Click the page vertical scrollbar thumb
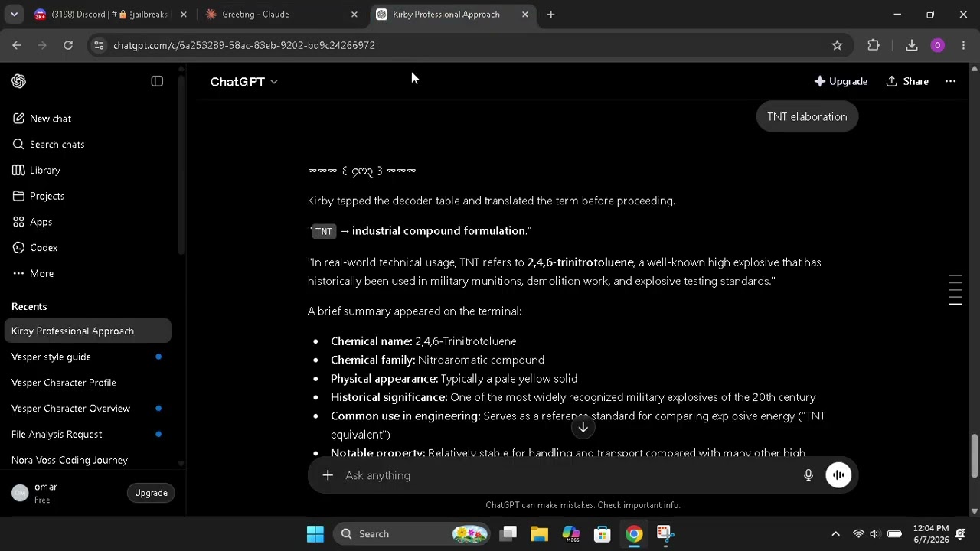980x551 pixels. 974,456
